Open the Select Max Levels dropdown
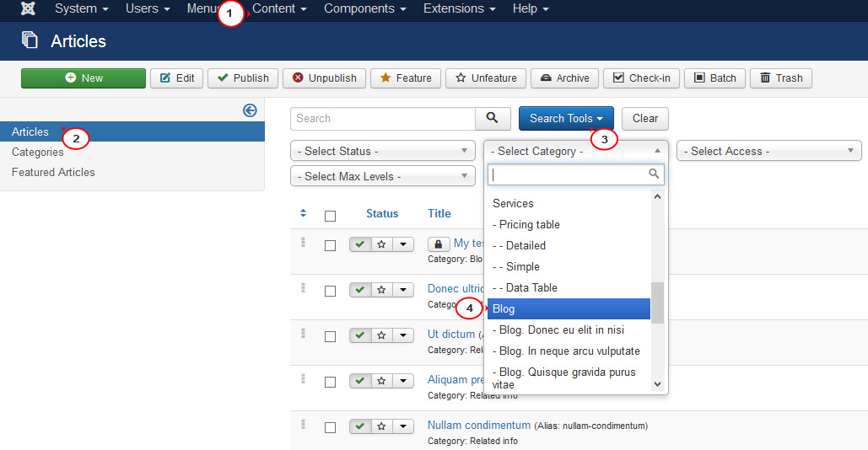 point(382,176)
